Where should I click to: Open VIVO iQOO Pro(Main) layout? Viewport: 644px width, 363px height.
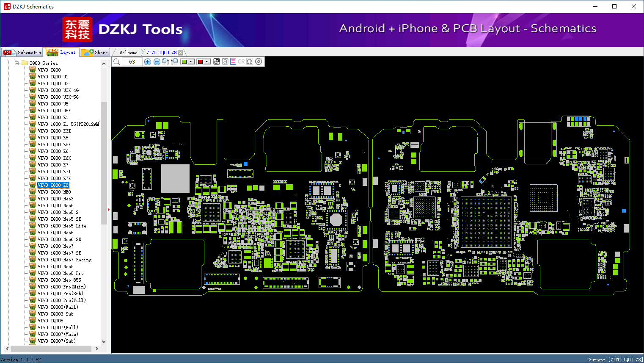62,287
